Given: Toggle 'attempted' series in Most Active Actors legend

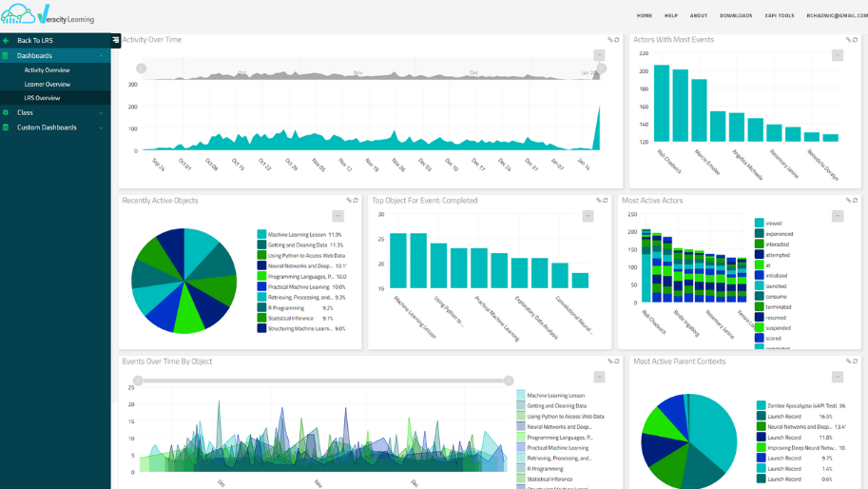Looking at the screenshot, I should tap(772, 255).
